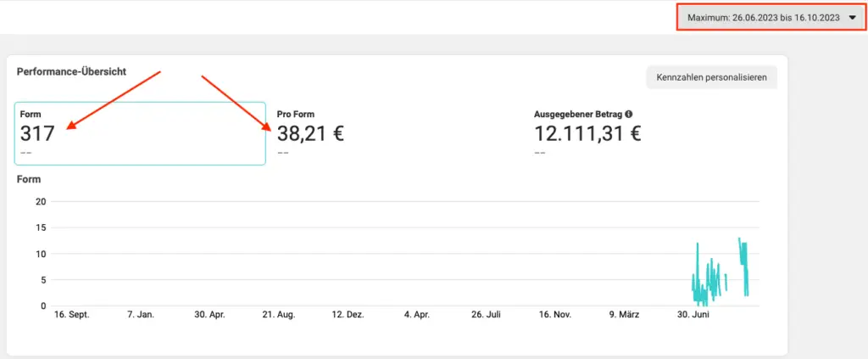Click Kennzahlen personalisieren button
The height and width of the screenshot is (359, 868).
(x=711, y=77)
